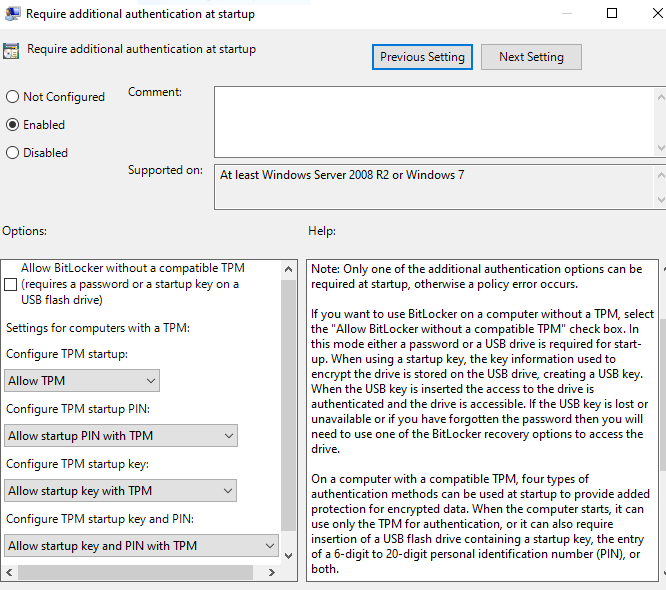Open the Configure TPM startup dropdown
This screenshot has height=590, width=666.
[82, 381]
